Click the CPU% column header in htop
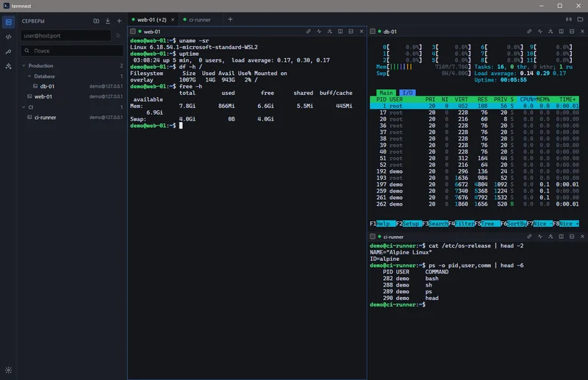 coord(527,99)
